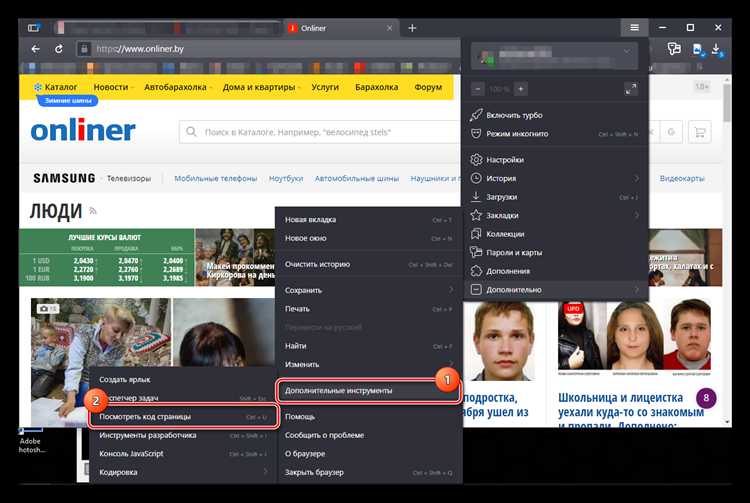The width and height of the screenshot is (750, 503).
Task: Select Создать ярлык menu item
Action: click(183, 380)
